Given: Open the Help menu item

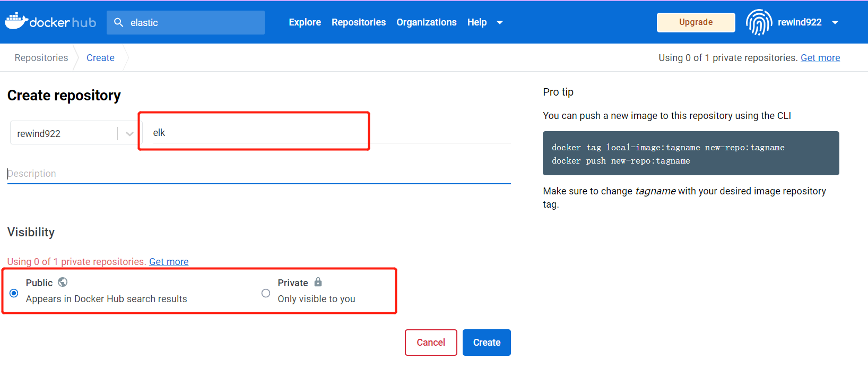Looking at the screenshot, I should (477, 22).
